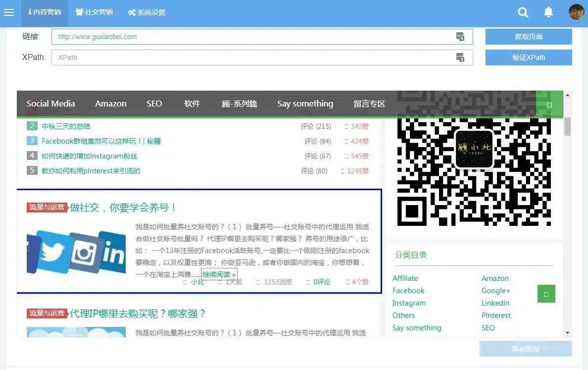Open the Pinterest category link
Image resolution: width=588 pixels, height=370 pixels.
[x=496, y=315]
